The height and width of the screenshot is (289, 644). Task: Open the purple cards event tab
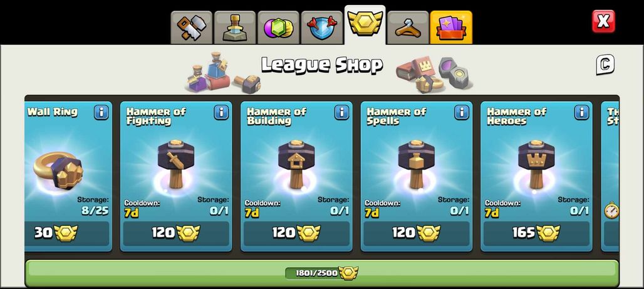point(451,28)
